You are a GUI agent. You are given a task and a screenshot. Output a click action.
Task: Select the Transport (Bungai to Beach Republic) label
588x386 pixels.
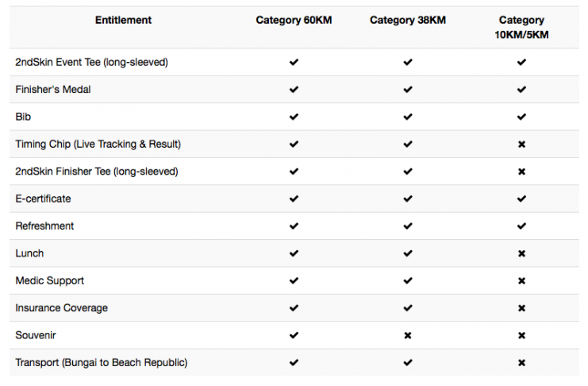(102, 363)
